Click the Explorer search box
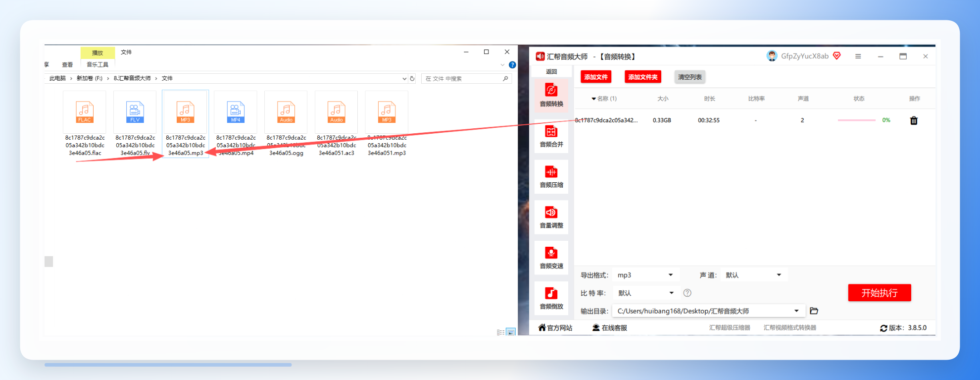980x380 pixels. (x=466, y=78)
